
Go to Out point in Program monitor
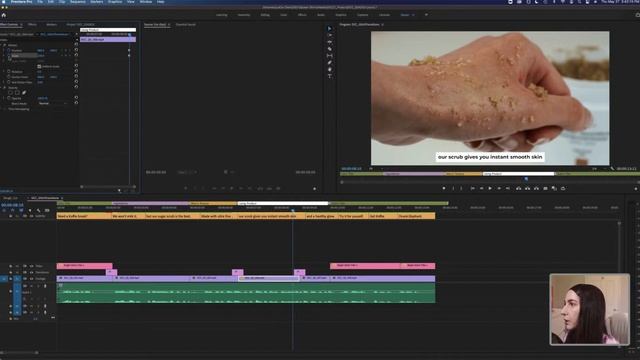(507, 189)
